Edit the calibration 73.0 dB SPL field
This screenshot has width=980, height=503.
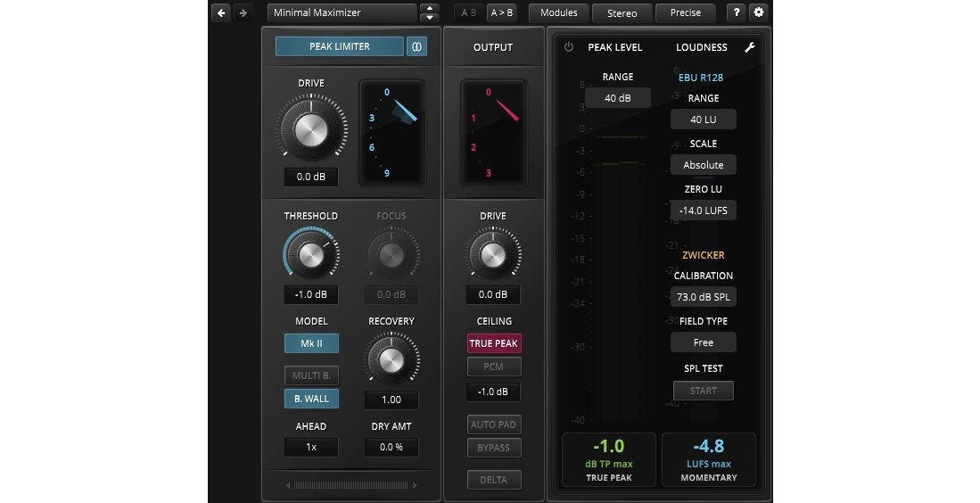coord(704,297)
